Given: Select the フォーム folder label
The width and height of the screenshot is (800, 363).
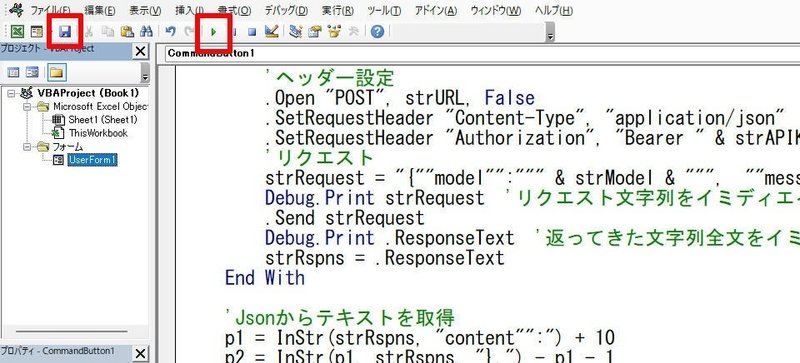Looking at the screenshot, I should pyautogui.click(x=68, y=147).
